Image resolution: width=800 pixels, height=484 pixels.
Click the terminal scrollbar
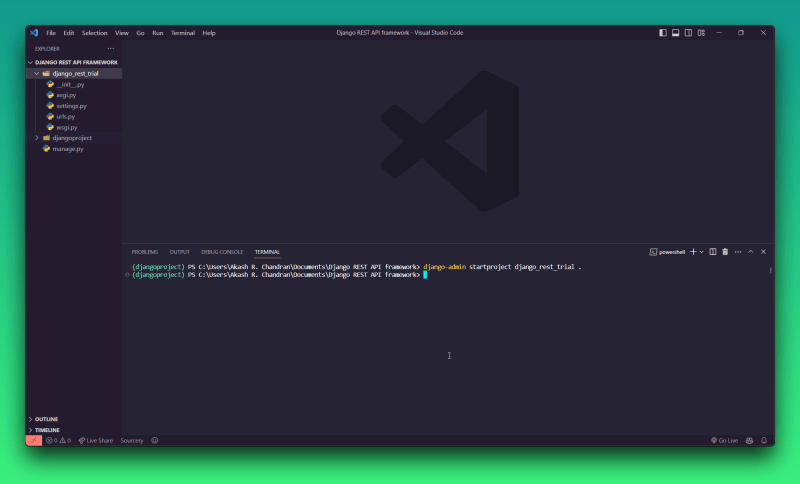770,270
